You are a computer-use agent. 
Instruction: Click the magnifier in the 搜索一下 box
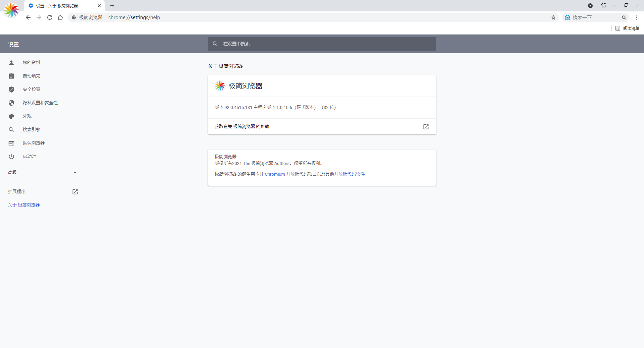pos(624,17)
